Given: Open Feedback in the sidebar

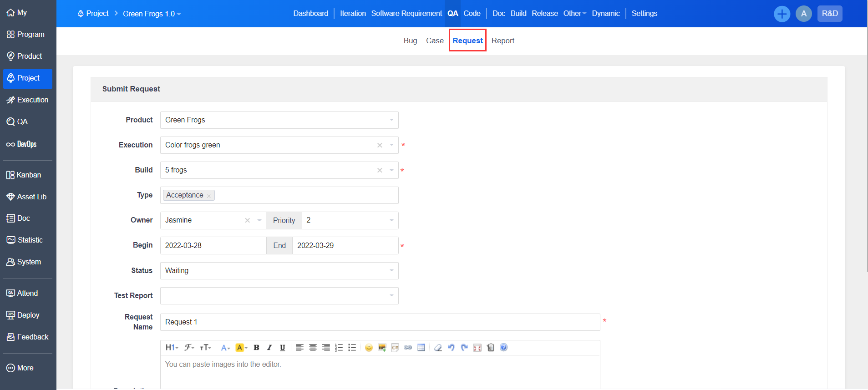Looking at the screenshot, I should [x=28, y=337].
